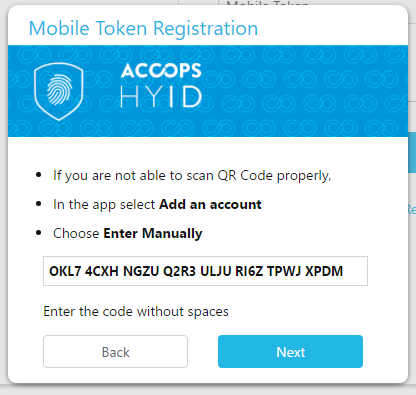The image size is (416, 395).
Task: Click the blue Accops HyID banner
Action: pos(208,91)
